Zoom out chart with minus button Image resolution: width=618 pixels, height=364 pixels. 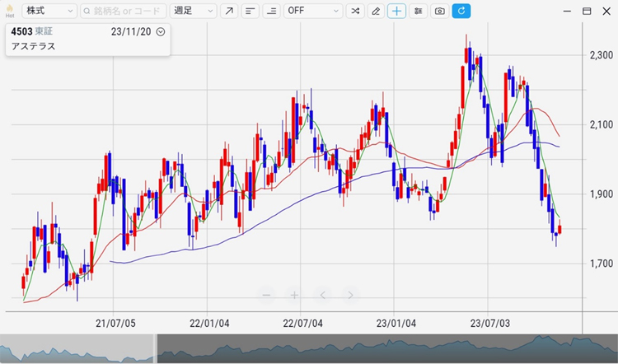click(265, 295)
